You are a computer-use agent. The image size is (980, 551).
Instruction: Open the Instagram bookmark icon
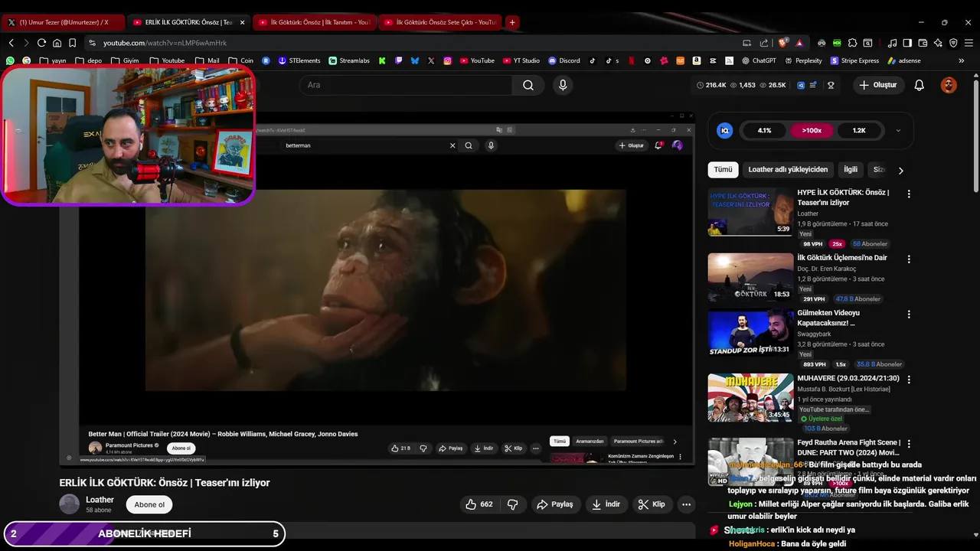pyautogui.click(x=448, y=60)
